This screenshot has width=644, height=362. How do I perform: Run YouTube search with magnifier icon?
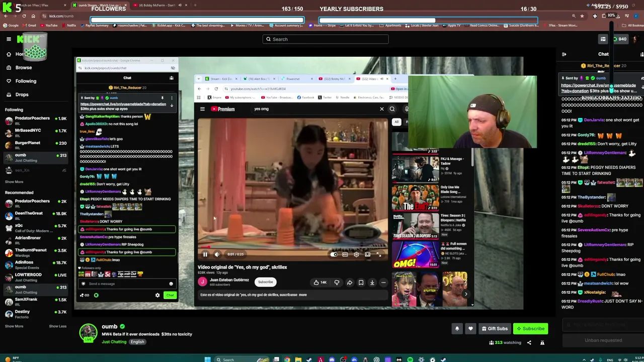(392, 109)
